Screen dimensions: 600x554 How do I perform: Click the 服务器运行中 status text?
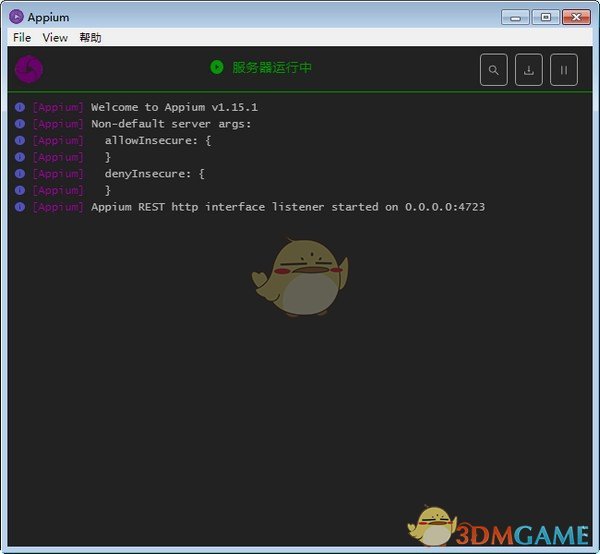[272, 67]
